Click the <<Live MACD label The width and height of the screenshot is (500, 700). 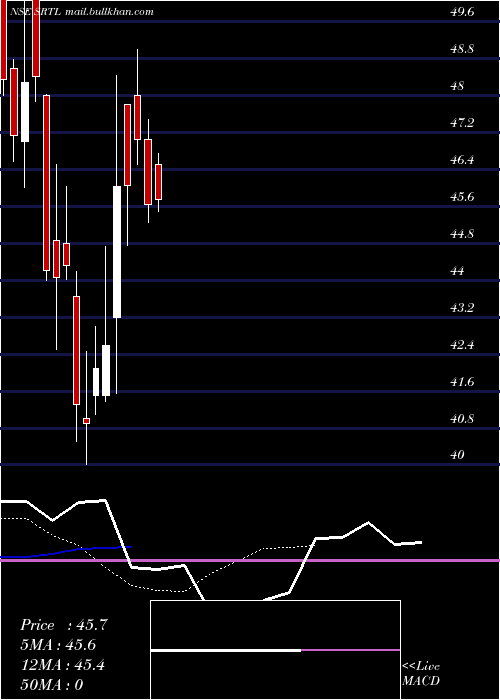(x=421, y=673)
